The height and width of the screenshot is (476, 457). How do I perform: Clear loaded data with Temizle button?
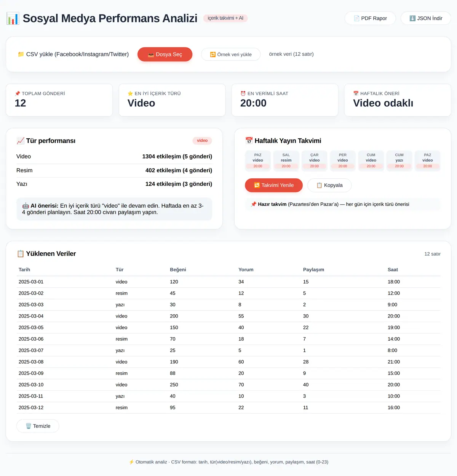(38, 426)
